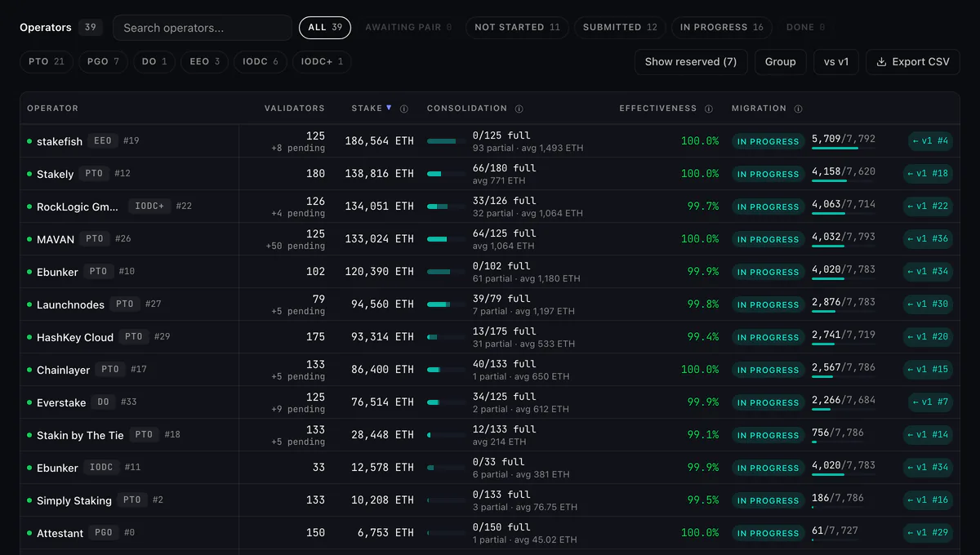Open stakefish v1 #4 link
Image resolution: width=980 pixels, height=555 pixels.
[x=931, y=141]
